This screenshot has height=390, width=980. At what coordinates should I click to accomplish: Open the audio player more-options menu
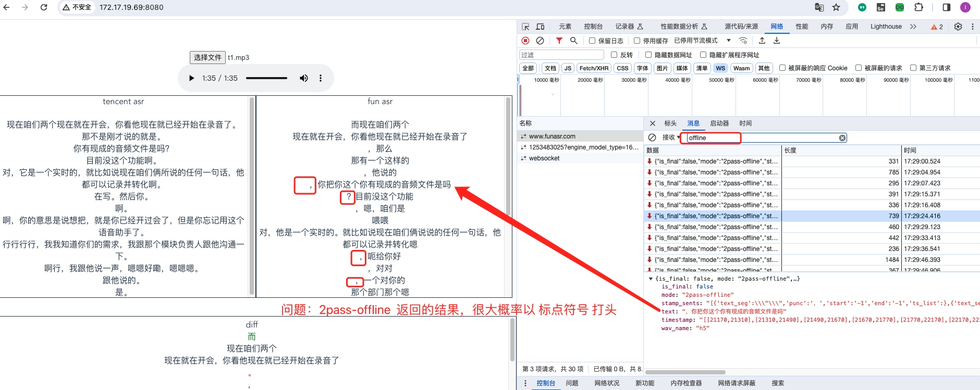321,78
